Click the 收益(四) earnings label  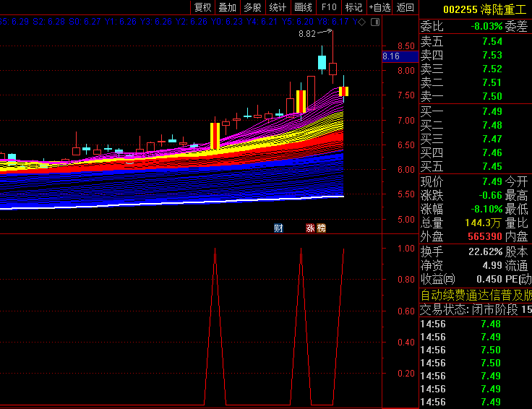point(438,279)
